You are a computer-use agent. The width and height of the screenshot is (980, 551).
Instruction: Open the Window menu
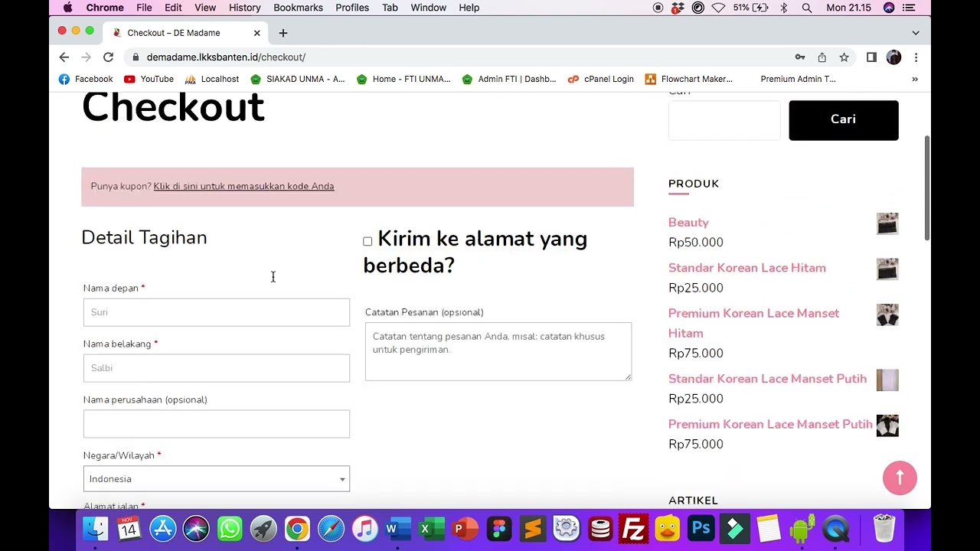tap(428, 8)
